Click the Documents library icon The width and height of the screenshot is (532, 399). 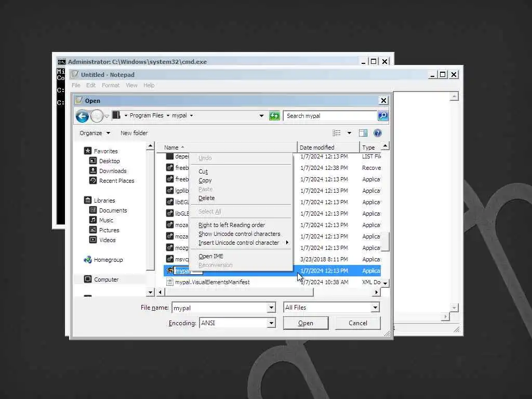tap(92, 210)
